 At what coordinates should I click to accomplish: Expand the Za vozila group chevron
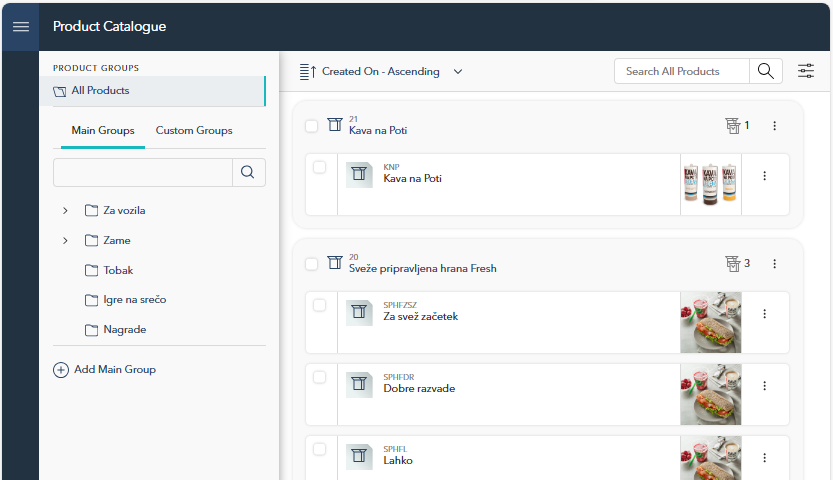pos(65,211)
